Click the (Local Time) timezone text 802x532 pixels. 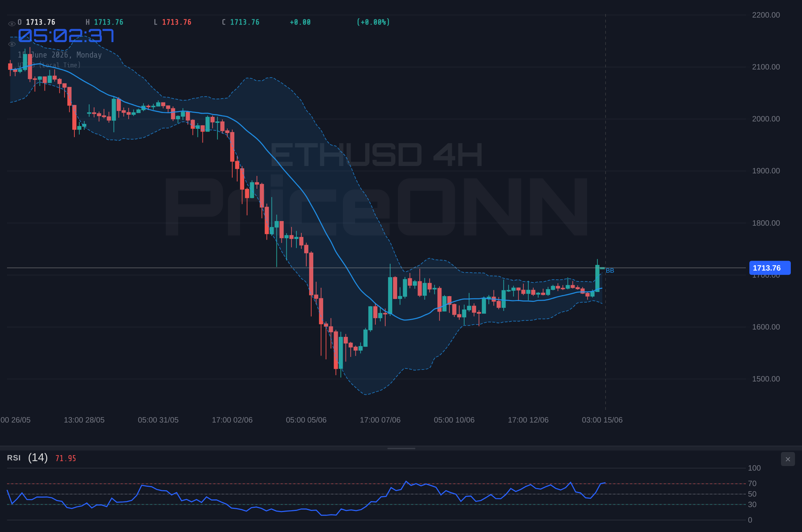(60, 65)
